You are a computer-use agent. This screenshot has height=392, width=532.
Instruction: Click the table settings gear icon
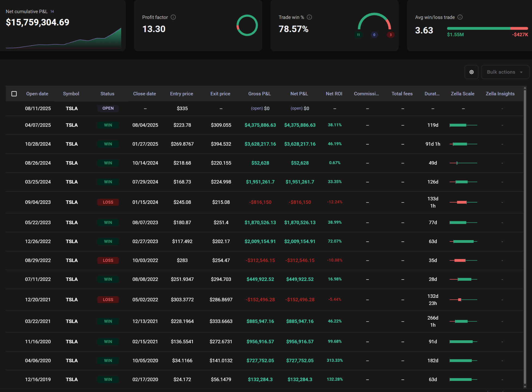pos(471,72)
